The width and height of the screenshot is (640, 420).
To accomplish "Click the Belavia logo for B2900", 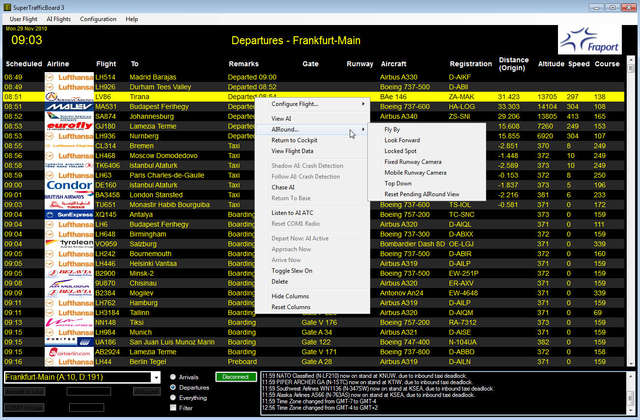I will [x=69, y=273].
